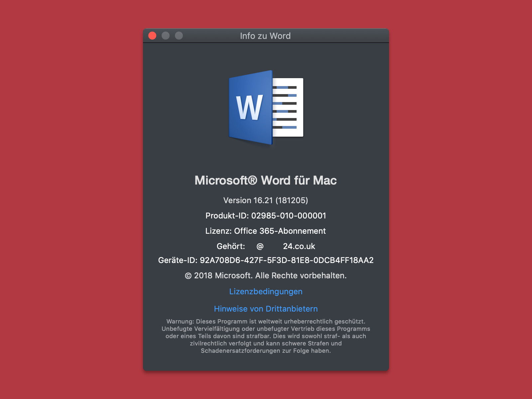The width and height of the screenshot is (532, 399).
Task: Click the 'Gehört:' email line
Action: 266,246
